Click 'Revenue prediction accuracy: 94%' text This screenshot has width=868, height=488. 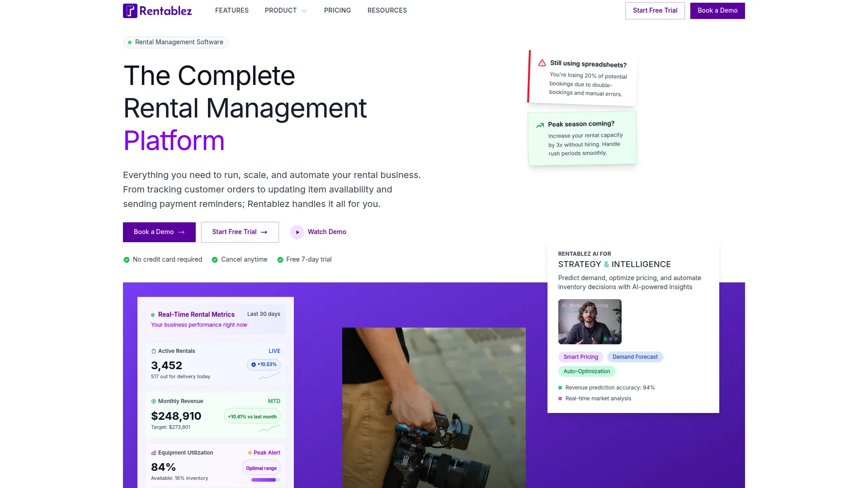point(610,388)
